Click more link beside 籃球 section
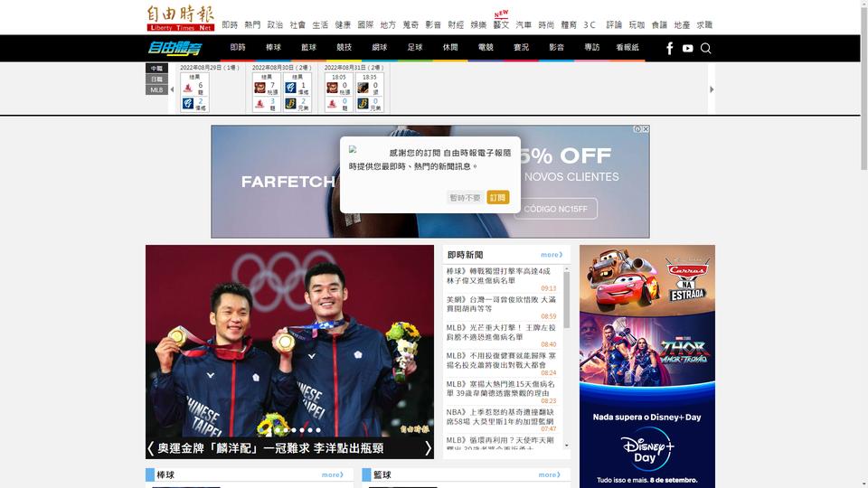This screenshot has height=488, width=868. (549, 474)
